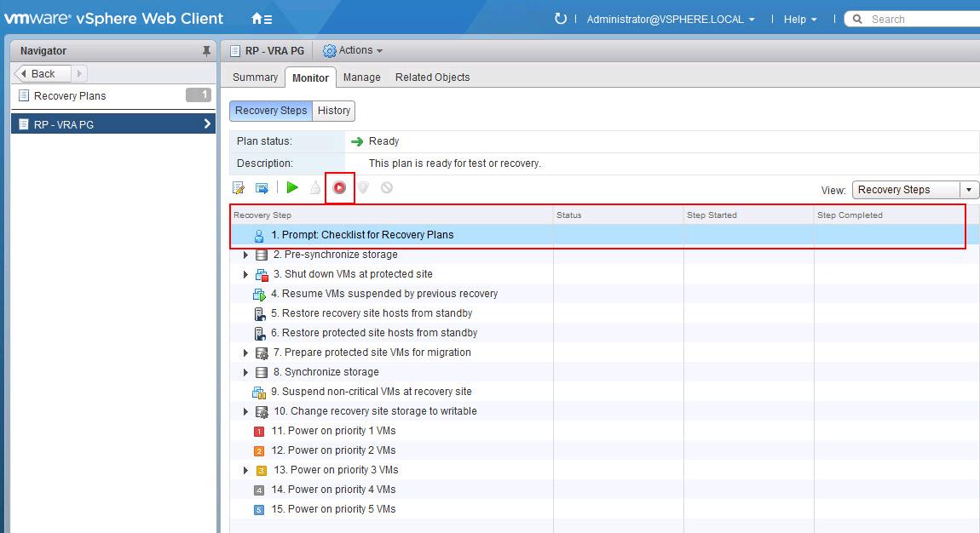Expand the Shut down VMs step
This screenshot has width=980, height=533.
click(x=245, y=274)
